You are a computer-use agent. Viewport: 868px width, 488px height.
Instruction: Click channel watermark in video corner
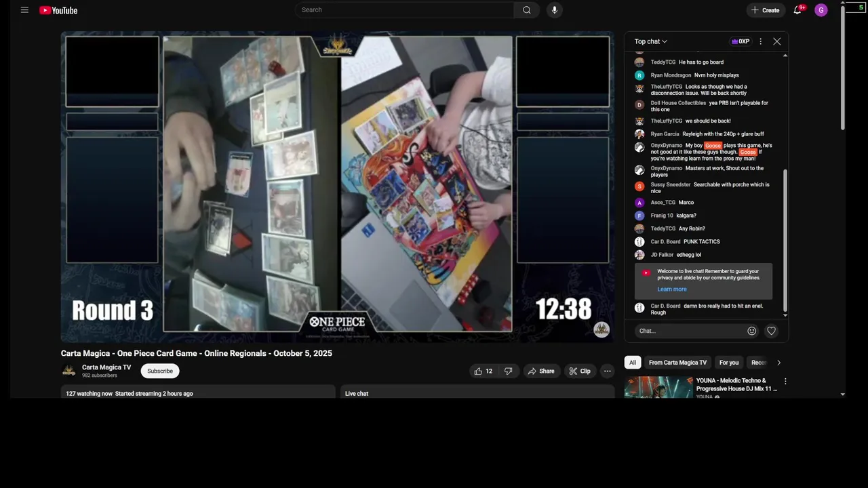601,329
